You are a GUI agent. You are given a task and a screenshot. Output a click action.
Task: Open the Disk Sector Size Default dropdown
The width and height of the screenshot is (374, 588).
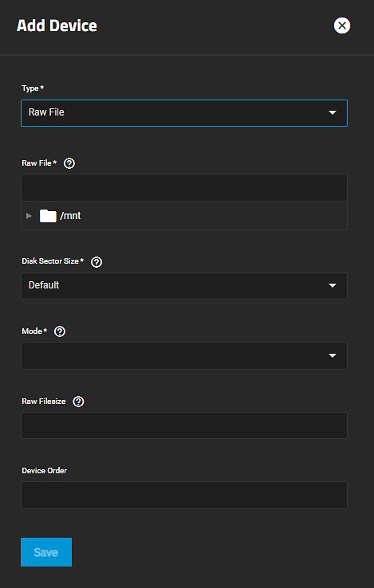tap(184, 286)
